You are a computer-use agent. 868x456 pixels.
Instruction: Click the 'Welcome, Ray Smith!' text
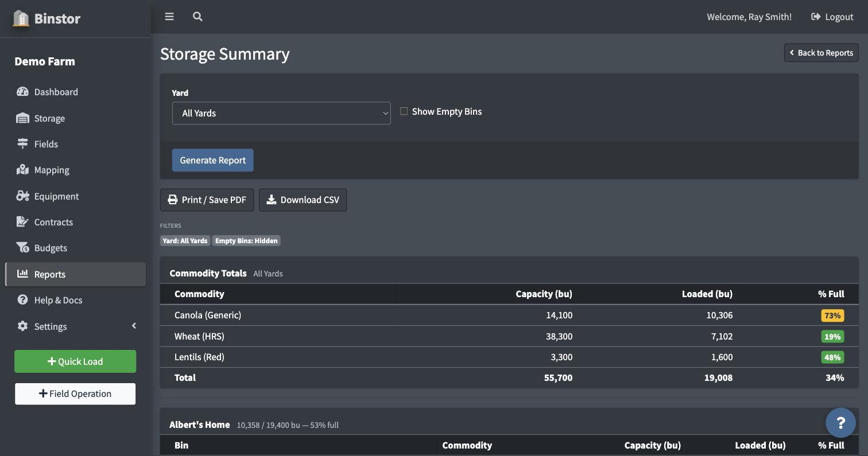[x=749, y=17]
